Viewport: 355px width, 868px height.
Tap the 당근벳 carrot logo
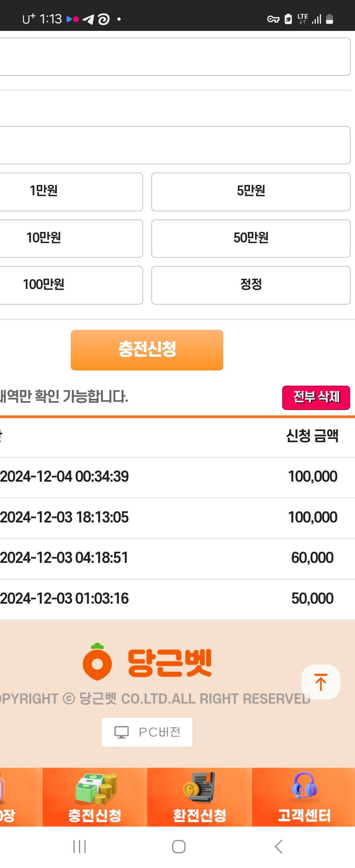click(97, 662)
